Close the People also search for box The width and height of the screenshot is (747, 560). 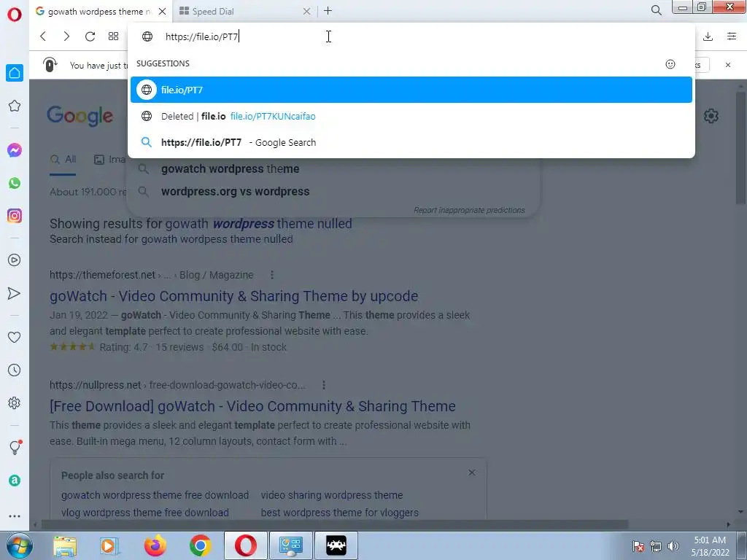pyautogui.click(x=472, y=472)
